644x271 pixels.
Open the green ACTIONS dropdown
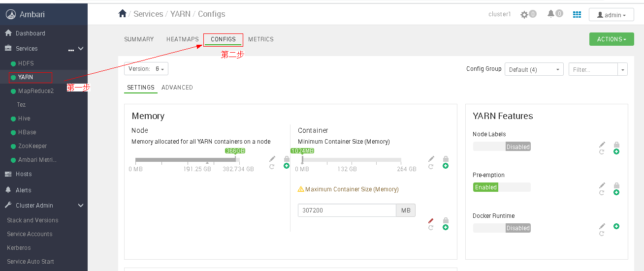(612, 39)
